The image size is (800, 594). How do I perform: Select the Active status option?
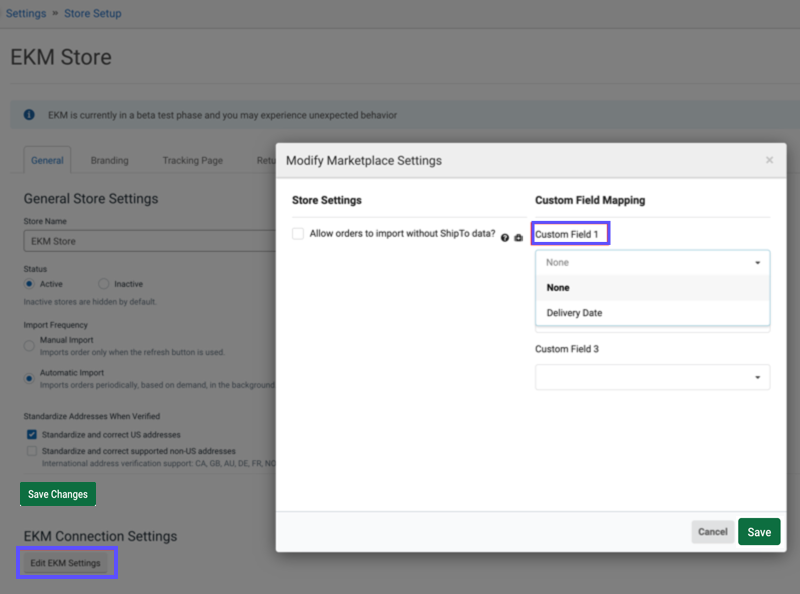pyautogui.click(x=30, y=284)
